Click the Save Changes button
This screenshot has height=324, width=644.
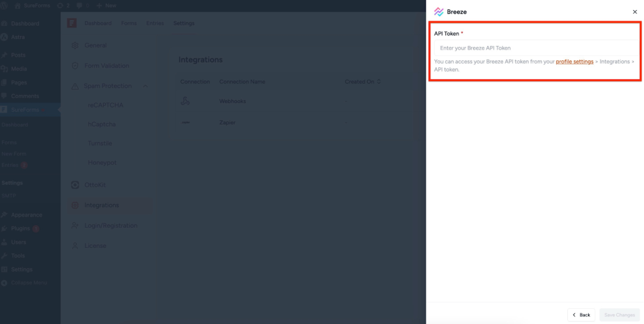[x=619, y=315]
